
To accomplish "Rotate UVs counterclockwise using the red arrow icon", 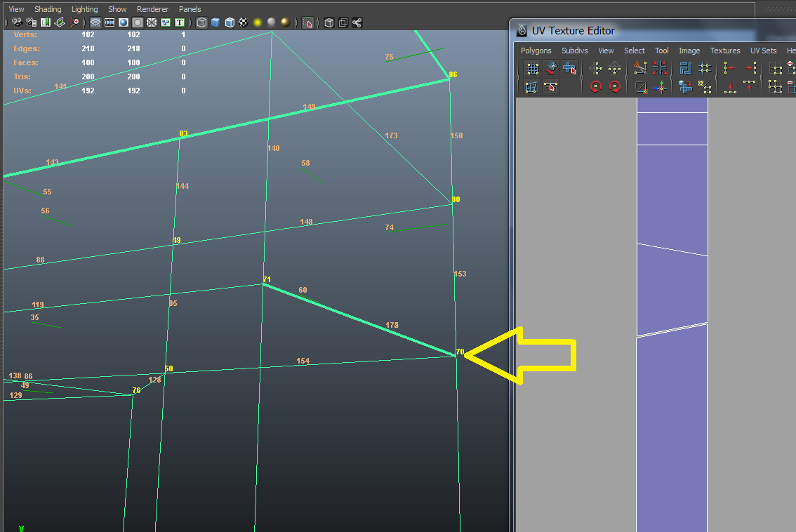I will [596, 87].
